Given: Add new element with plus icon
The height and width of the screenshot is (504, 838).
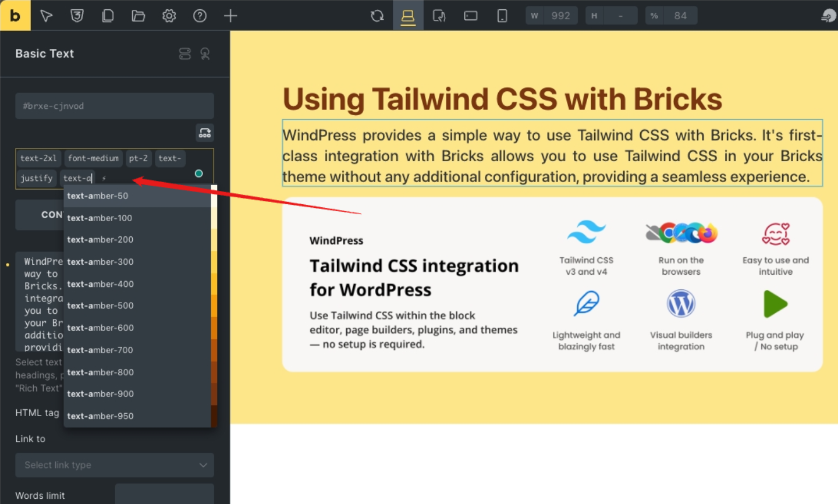Looking at the screenshot, I should [230, 16].
